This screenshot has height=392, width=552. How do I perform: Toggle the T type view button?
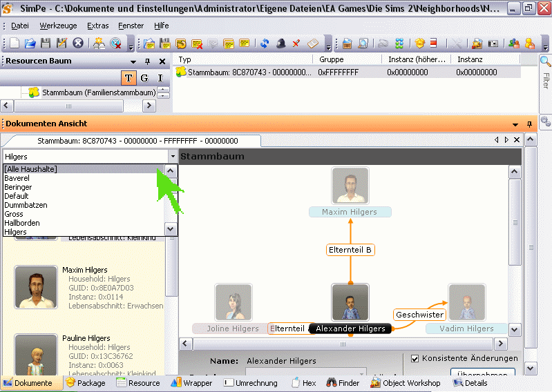129,78
